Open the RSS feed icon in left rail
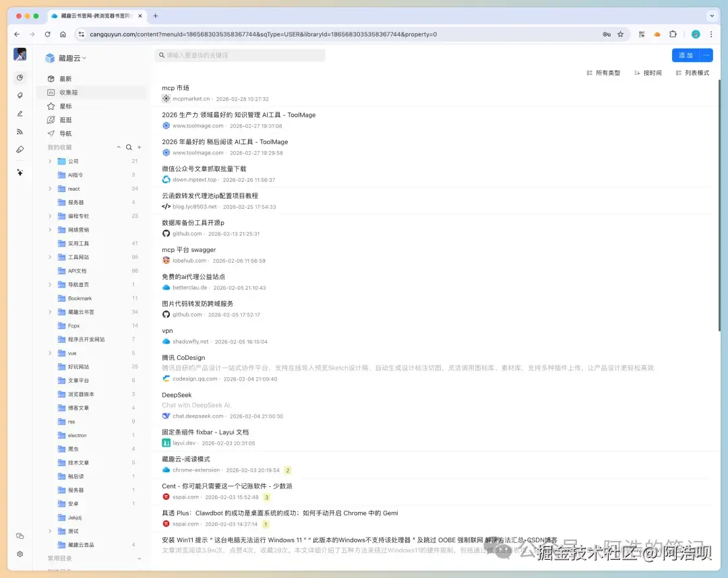The width and height of the screenshot is (728, 578). pyautogui.click(x=20, y=132)
